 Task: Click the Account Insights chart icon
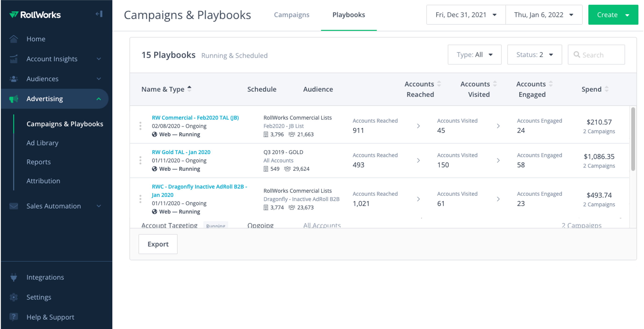pos(14,59)
